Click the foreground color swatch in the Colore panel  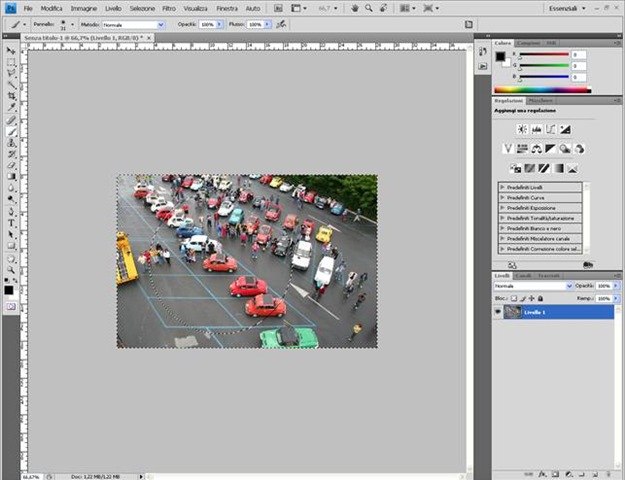tap(501, 56)
